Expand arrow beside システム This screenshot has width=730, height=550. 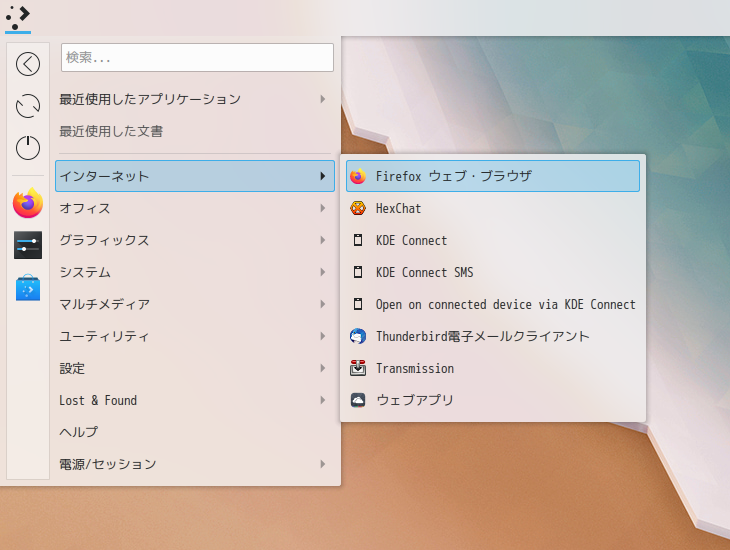[x=323, y=272]
